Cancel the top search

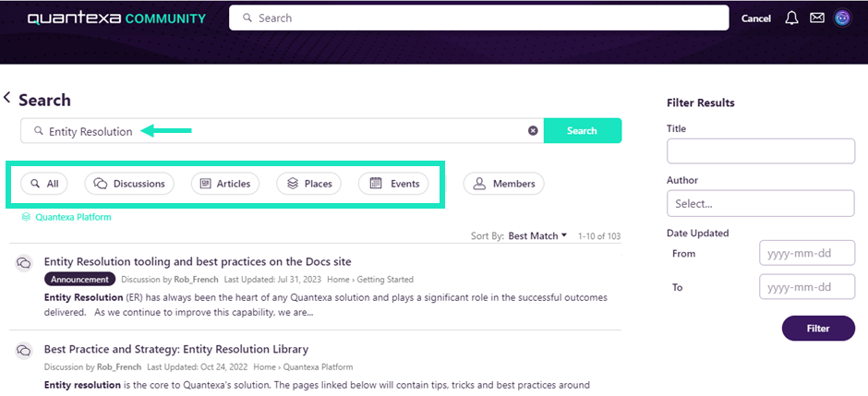pyautogui.click(x=755, y=18)
